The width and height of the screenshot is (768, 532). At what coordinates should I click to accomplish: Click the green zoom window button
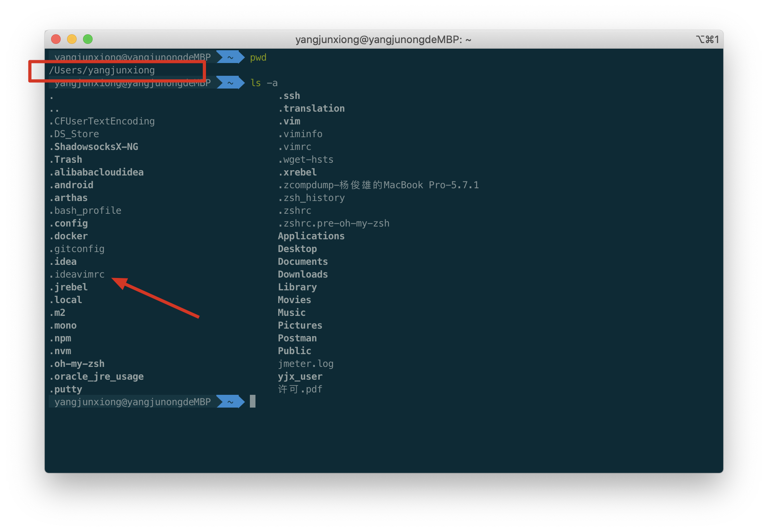88,39
